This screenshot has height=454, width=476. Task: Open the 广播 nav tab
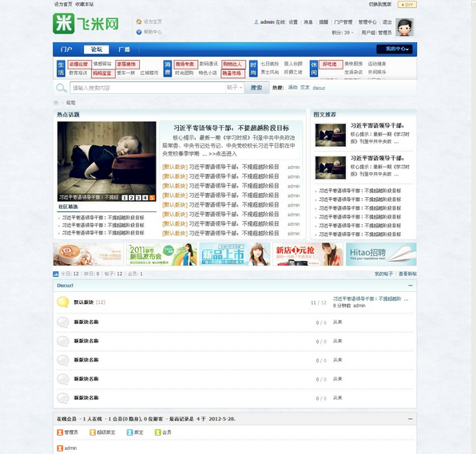pos(124,49)
